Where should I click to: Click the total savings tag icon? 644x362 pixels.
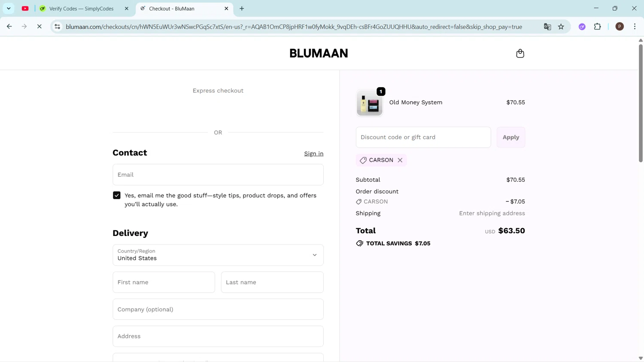pyautogui.click(x=359, y=243)
